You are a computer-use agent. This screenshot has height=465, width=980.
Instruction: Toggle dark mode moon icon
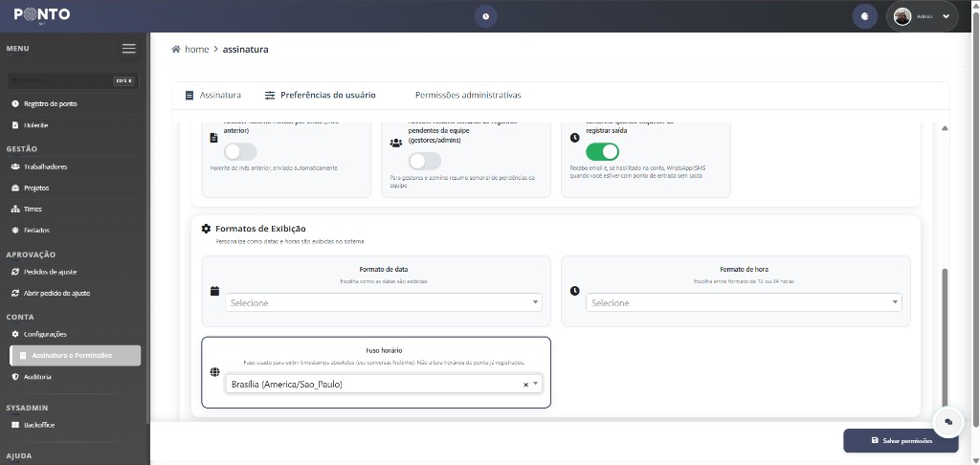[x=864, y=16]
